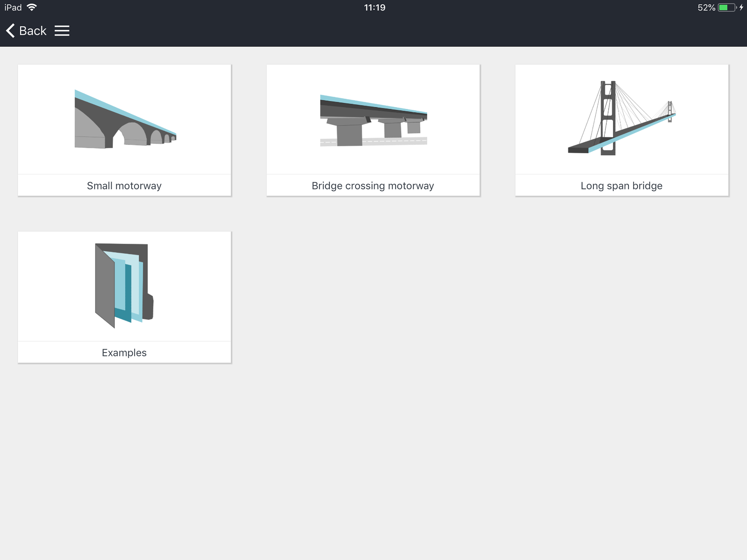Viewport: 747px width, 560px height.
Task: Tap the 52% battery percentage text
Action: (x=706, y=7)
